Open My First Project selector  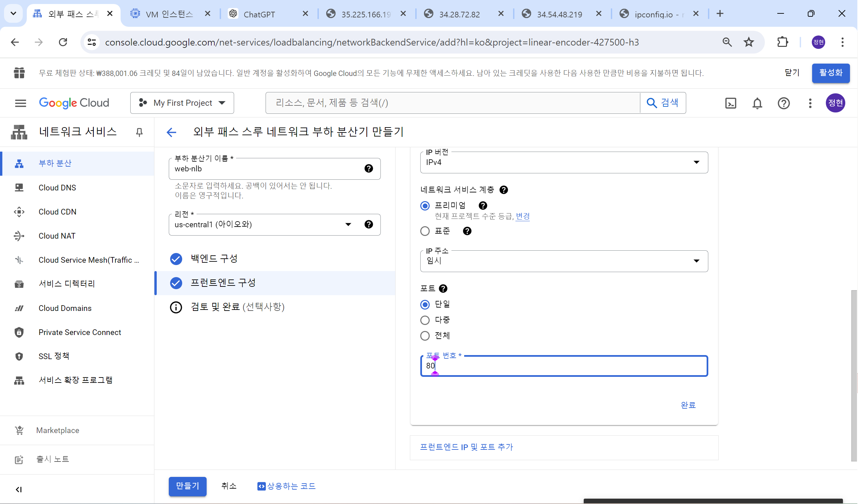click(182, 103)
